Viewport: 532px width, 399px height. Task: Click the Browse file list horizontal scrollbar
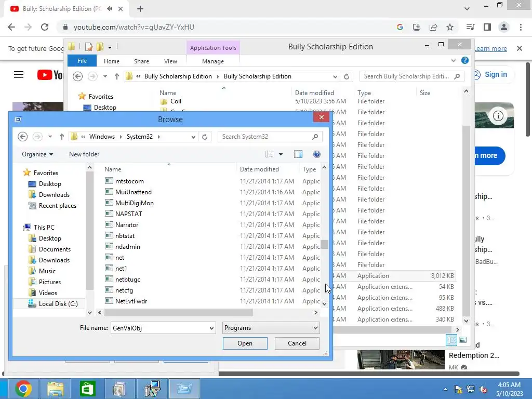click(x=179, y=312)
